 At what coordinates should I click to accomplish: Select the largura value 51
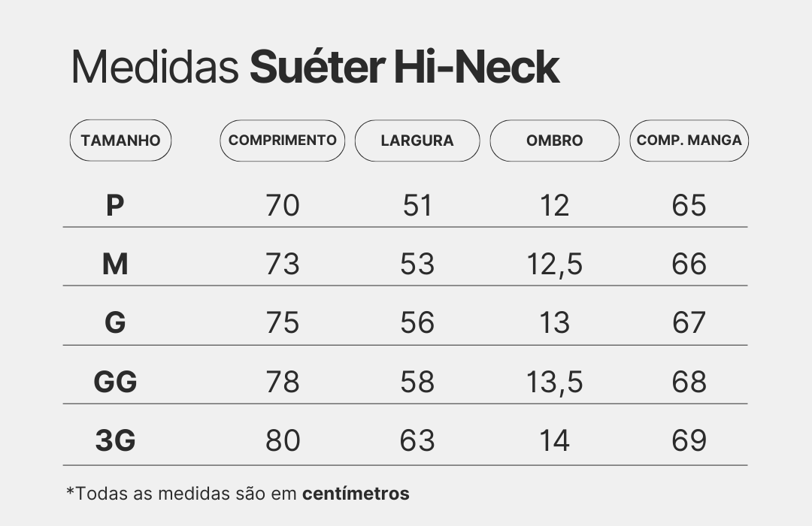coord(417,205)
